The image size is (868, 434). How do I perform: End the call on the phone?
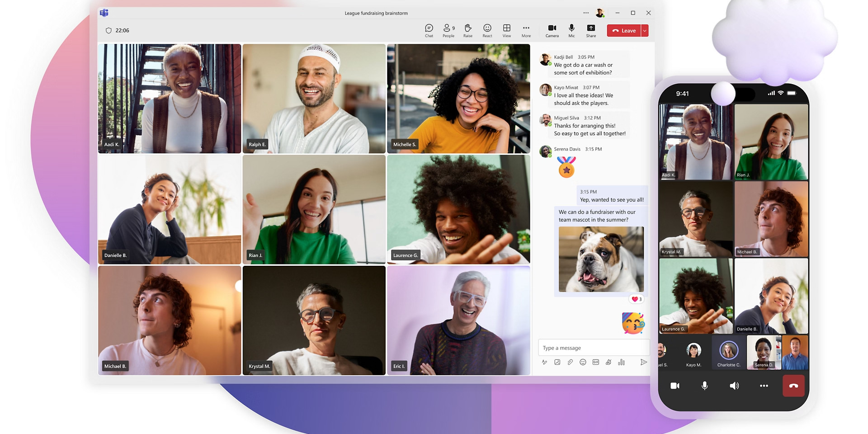[x=793, y=386]
